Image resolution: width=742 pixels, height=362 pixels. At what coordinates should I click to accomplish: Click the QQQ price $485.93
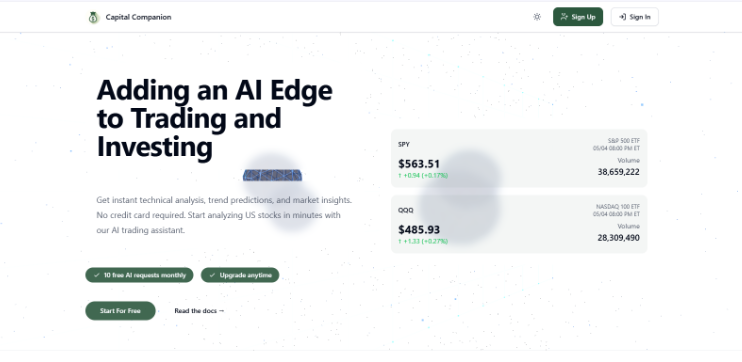point(419,230)
